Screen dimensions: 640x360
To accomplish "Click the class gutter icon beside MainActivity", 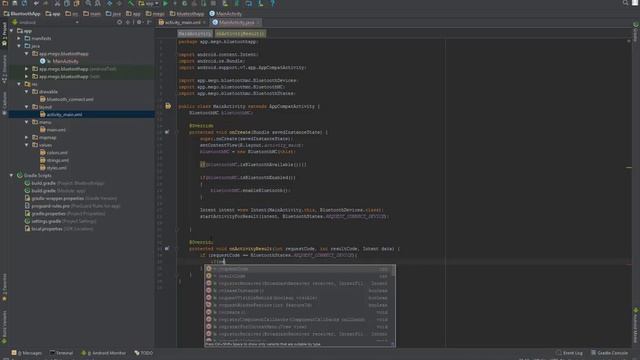I will point(168,106).
